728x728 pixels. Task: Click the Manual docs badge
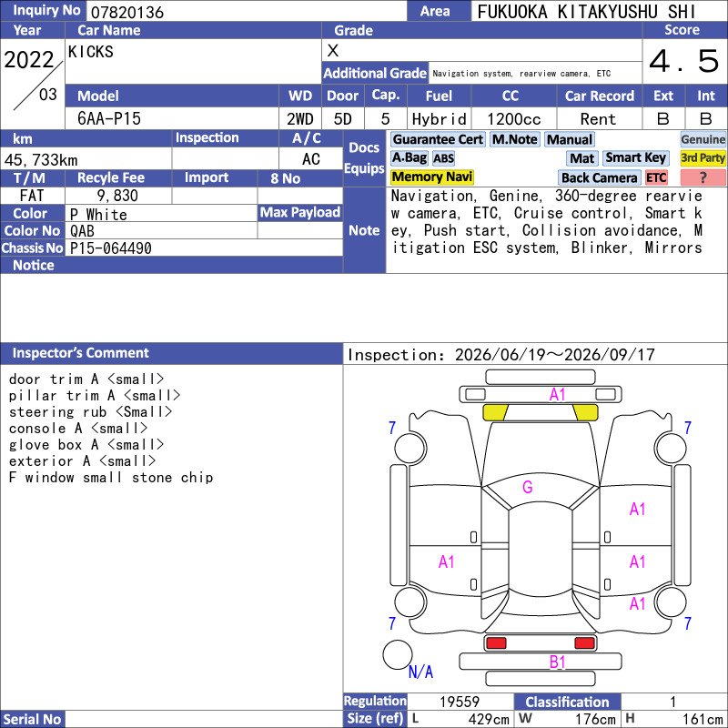(x=570, y=140)
